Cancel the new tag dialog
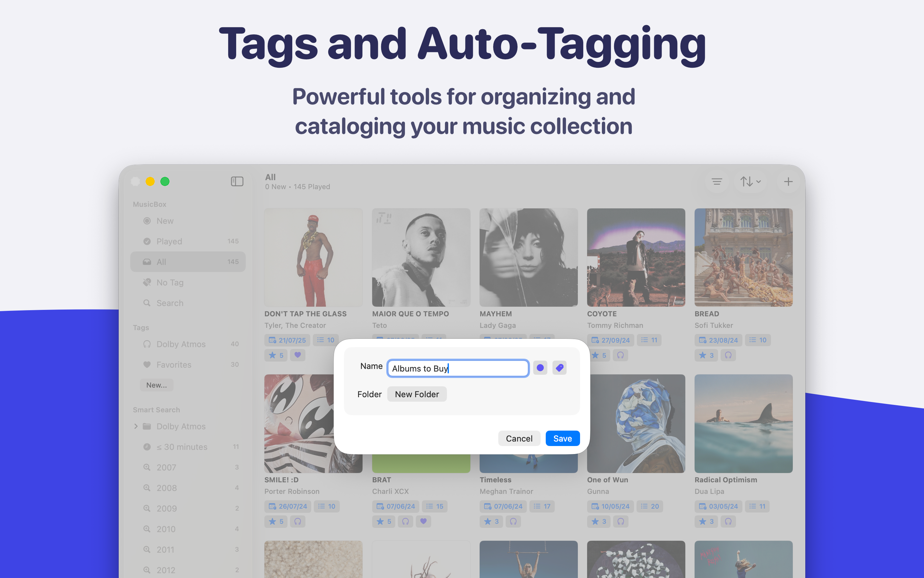 519,438
